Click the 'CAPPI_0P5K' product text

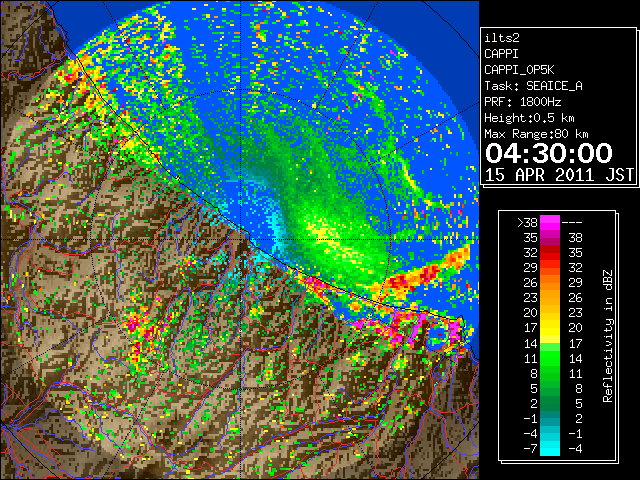519,70
